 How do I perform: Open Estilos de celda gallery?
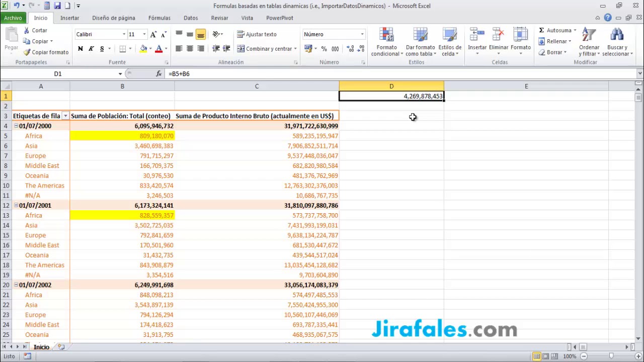(x=450, y=42)
